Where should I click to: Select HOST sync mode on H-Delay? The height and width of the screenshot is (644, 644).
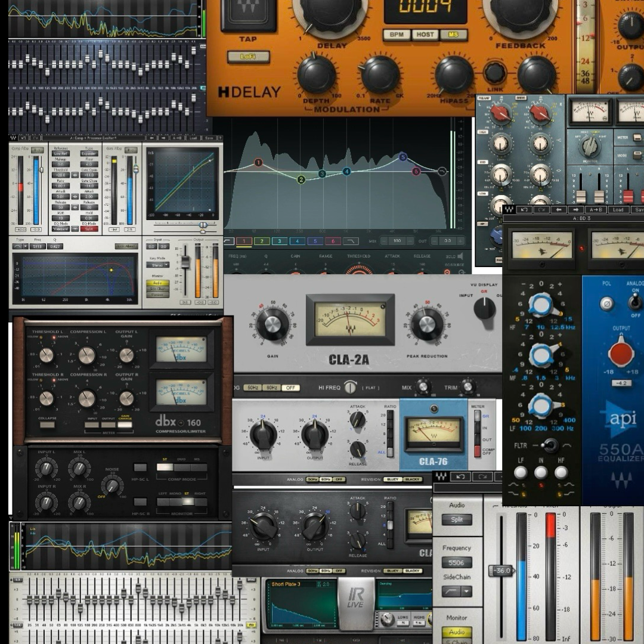[x=425, y=35]
